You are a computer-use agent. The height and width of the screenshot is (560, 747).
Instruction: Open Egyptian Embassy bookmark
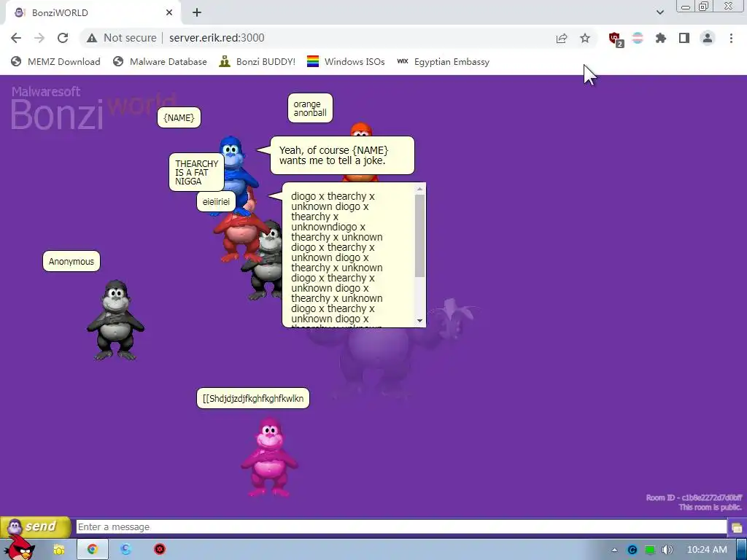[x=443, y=62]
